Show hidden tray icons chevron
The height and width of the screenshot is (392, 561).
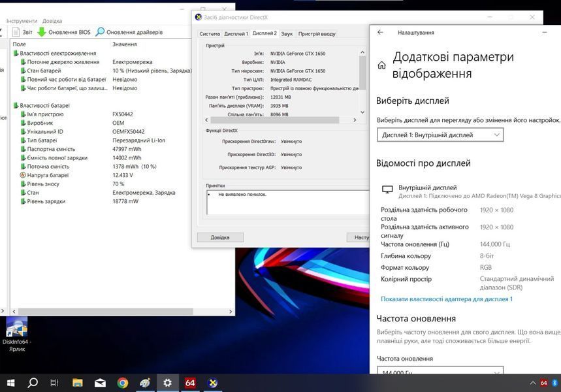point(533,383)
